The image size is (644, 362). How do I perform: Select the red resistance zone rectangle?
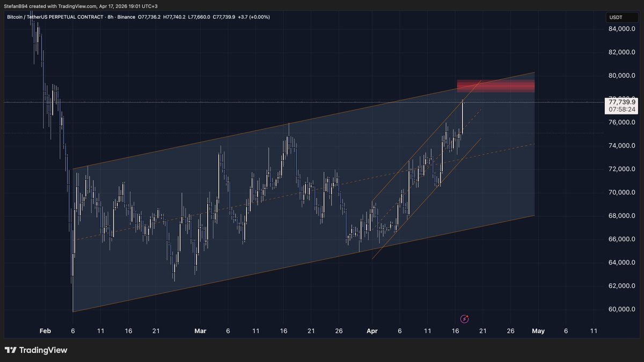(495, 86)
